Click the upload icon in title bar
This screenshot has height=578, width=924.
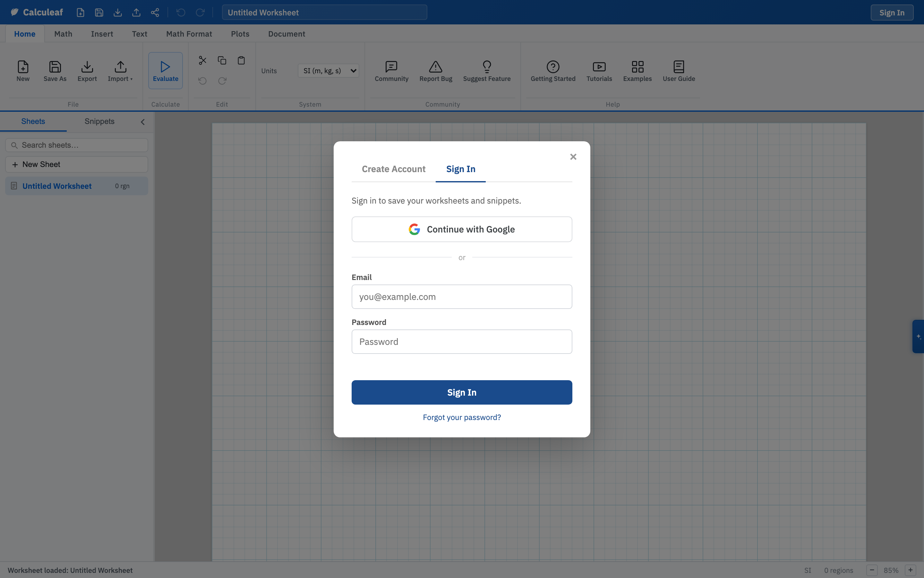coord(136,13)
